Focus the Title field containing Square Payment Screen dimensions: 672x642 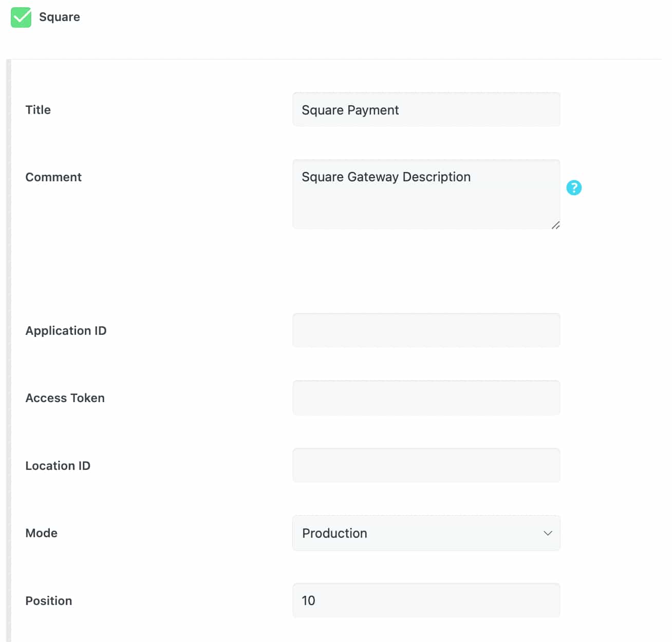pyautogui.click(x=425, y=109)
